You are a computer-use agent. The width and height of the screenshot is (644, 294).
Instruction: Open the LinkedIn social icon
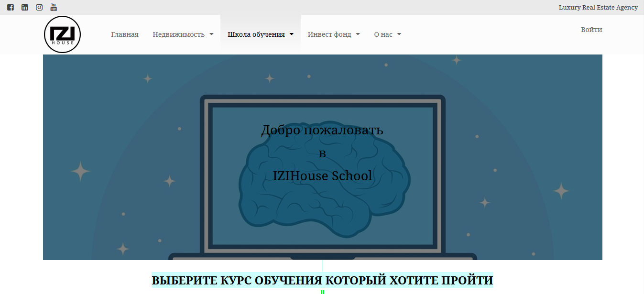[x=25, y=7]
